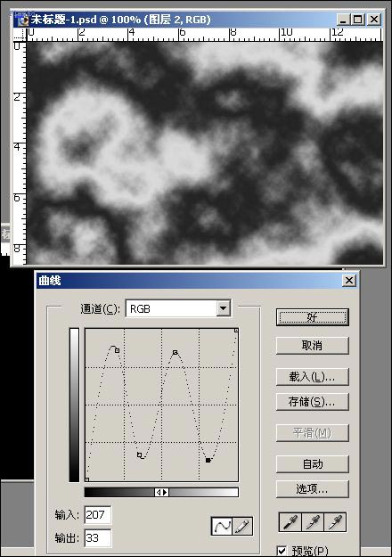The image size is (392, 557).
Task: Open the 选项... options button
Action: (x=313, y=489)
